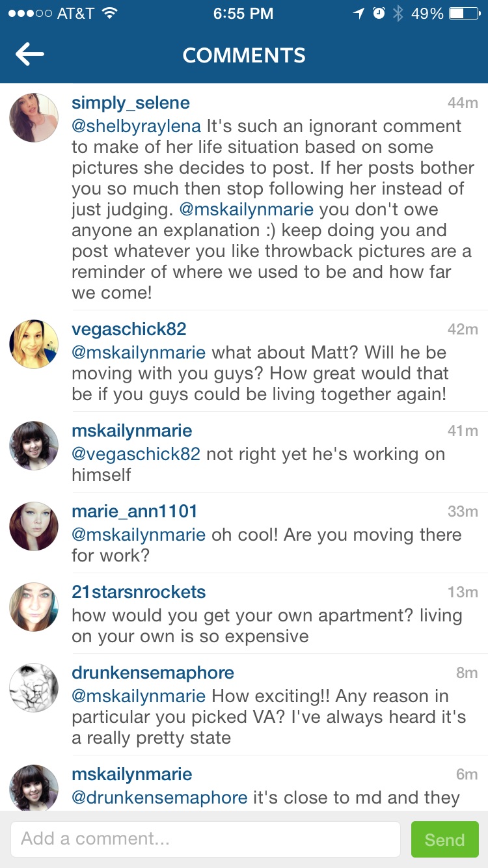Image resolution: width=488 pixels, height=868 pixels.
Task: Tap the alarm clock status icon
Action: point(379,14)
